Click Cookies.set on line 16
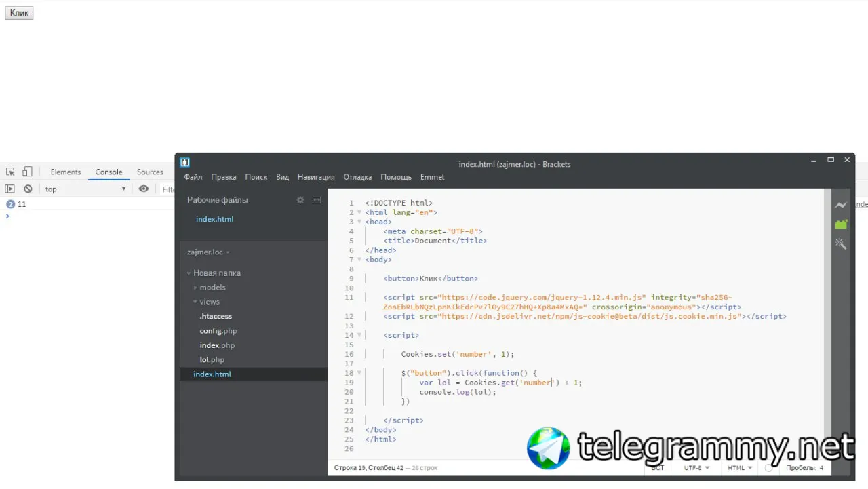This screenshot has height=489, width=868. pos(426,354)
